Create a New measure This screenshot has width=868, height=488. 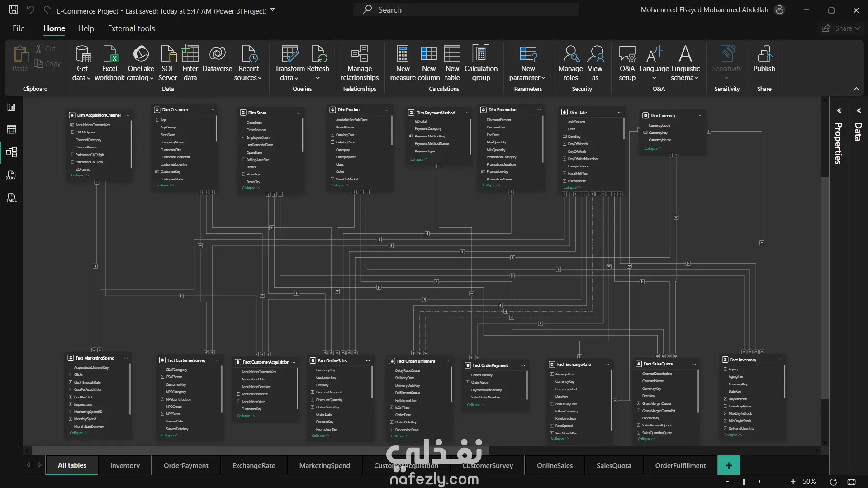pyautogui.click(x=403, y=63)
